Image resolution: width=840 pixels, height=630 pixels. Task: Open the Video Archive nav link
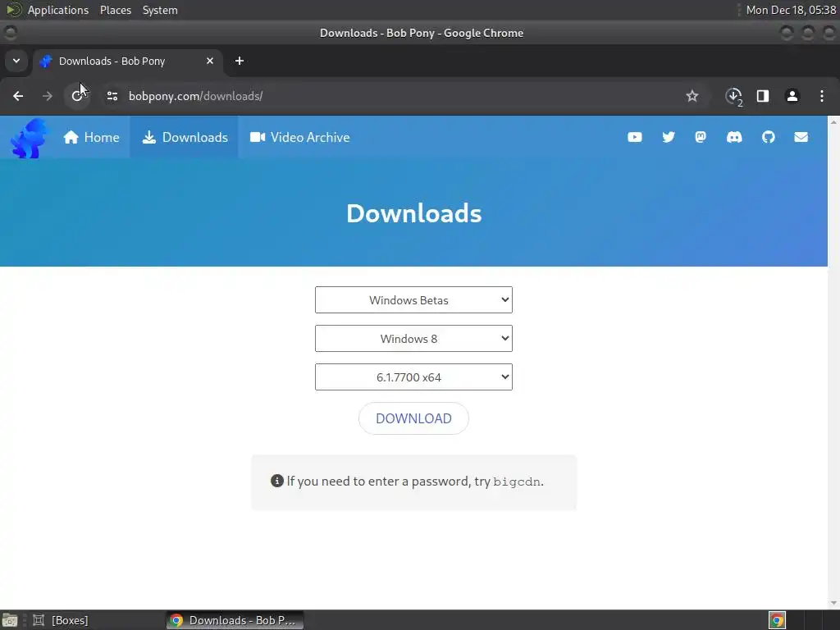click(300, 137)
